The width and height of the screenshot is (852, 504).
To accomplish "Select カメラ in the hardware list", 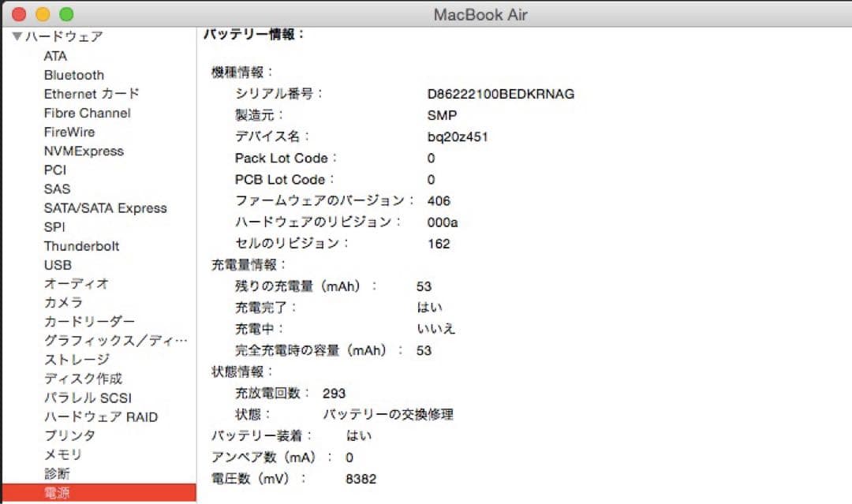I will 63,303.
